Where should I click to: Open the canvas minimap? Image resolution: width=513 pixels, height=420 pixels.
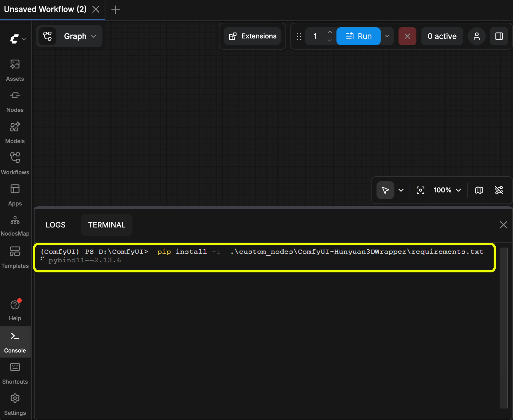pos(479,190)
